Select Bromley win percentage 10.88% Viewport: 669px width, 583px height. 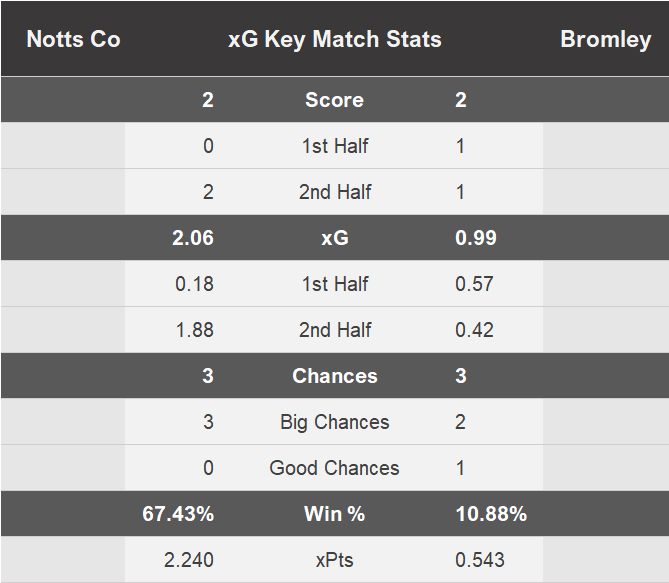(x=491, y=514)
